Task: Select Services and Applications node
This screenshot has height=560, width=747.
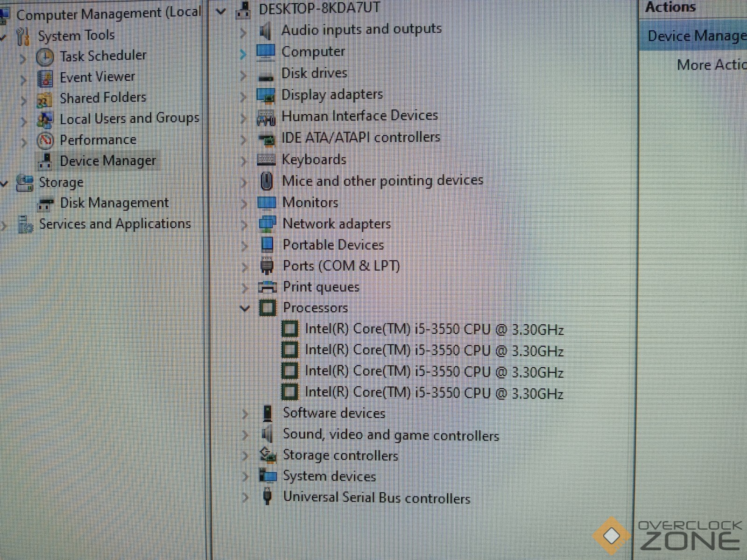Action: [115, 224]
